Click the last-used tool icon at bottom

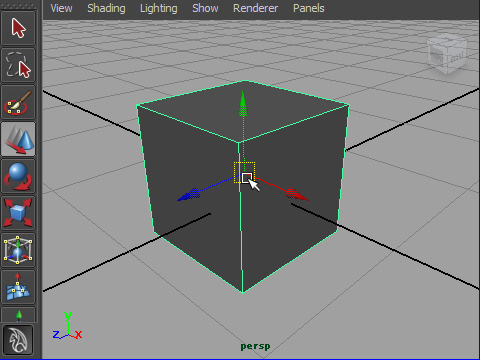[18, 340]
